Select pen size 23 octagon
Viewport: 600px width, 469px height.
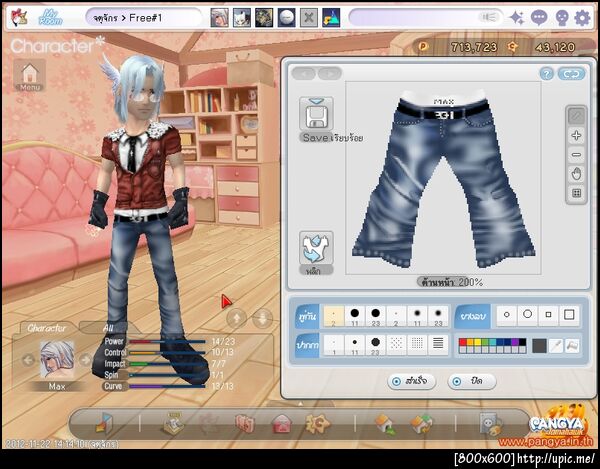pos(375,345)
